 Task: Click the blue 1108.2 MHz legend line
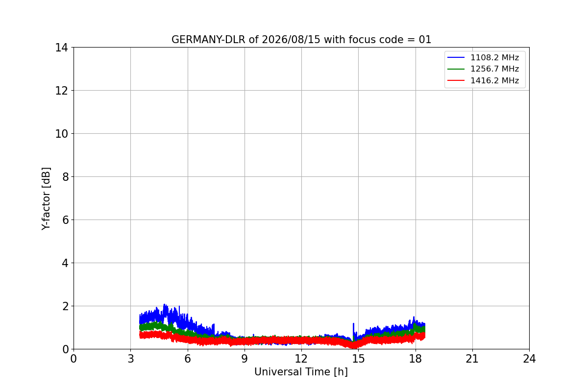click(x=456, y=58)
